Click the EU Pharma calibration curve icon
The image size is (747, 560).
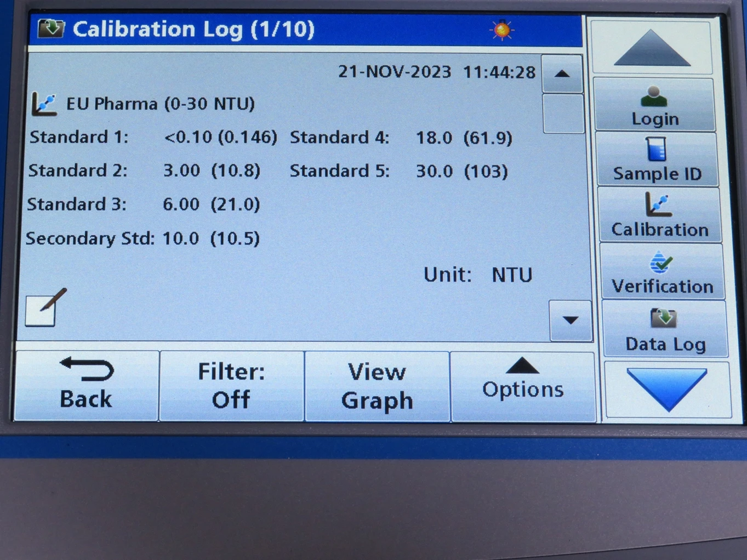click(x=44, y=104)
